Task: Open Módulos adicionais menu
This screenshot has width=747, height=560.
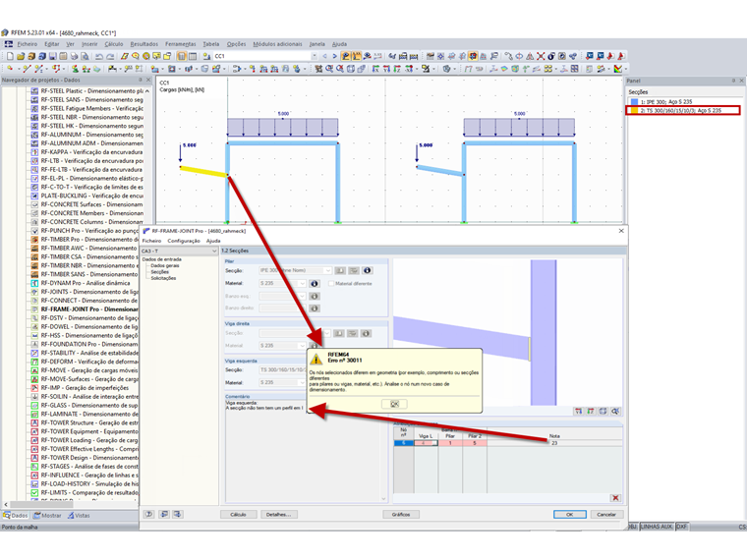Action: click(277, 44)
